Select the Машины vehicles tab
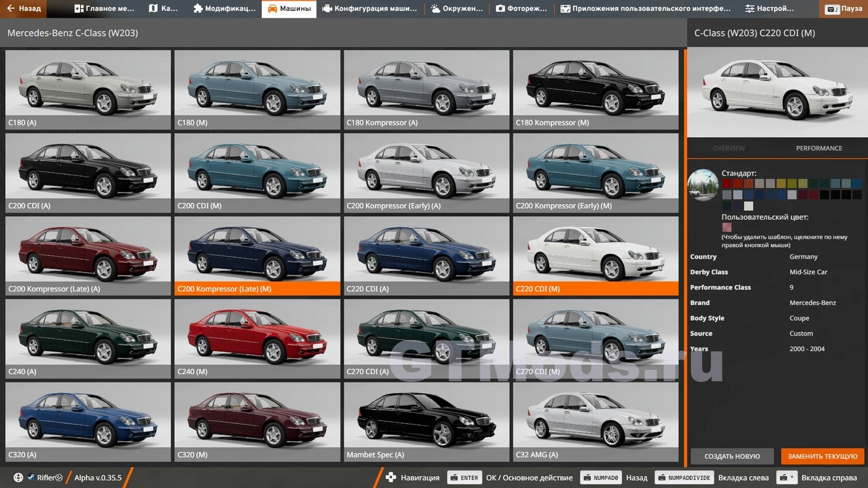 [289, 9]
